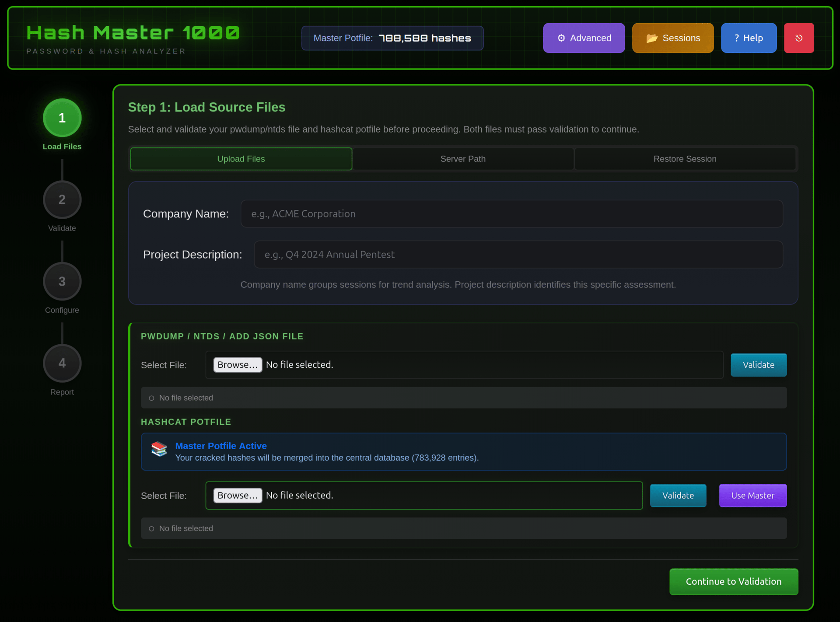Validate the hashcat potfile
Image resolution: width=840 pixels, height=622 pixels.
pyautogui.click(x=678, y=496)
